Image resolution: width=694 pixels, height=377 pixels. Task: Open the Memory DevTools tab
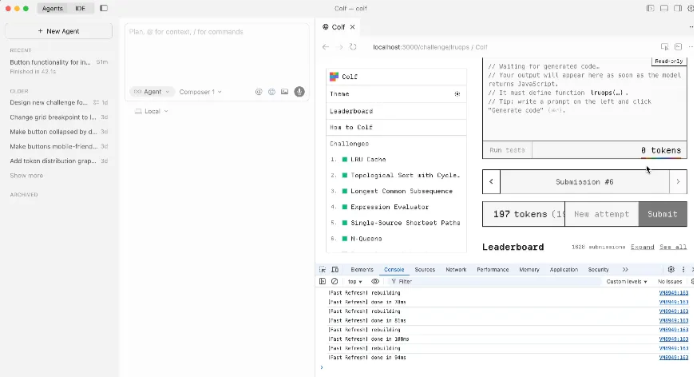pyautogui.click(x=529, y=269)
